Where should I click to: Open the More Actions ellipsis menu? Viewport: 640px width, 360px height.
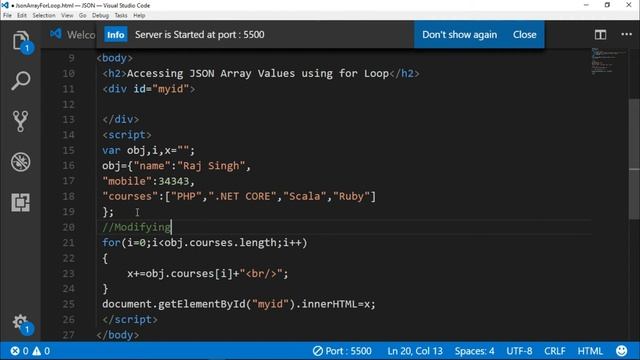tap(626, 35)
